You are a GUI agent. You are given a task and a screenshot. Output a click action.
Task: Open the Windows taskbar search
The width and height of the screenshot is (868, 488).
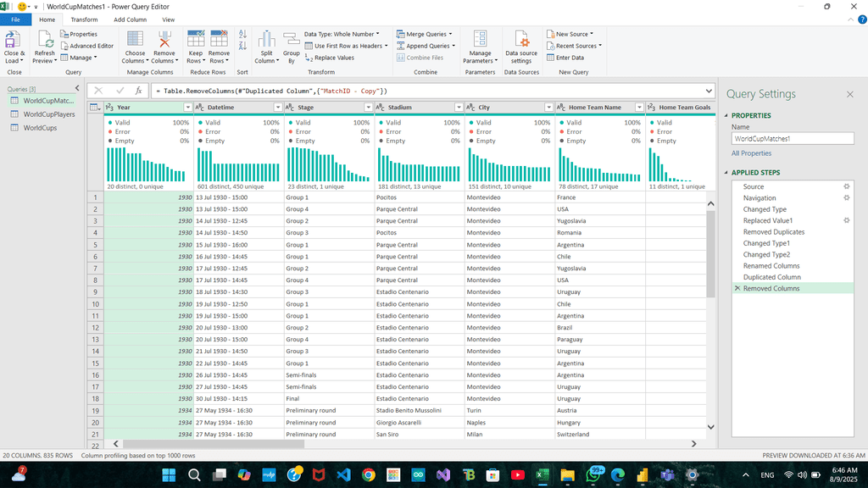click(x=194, y=475)
